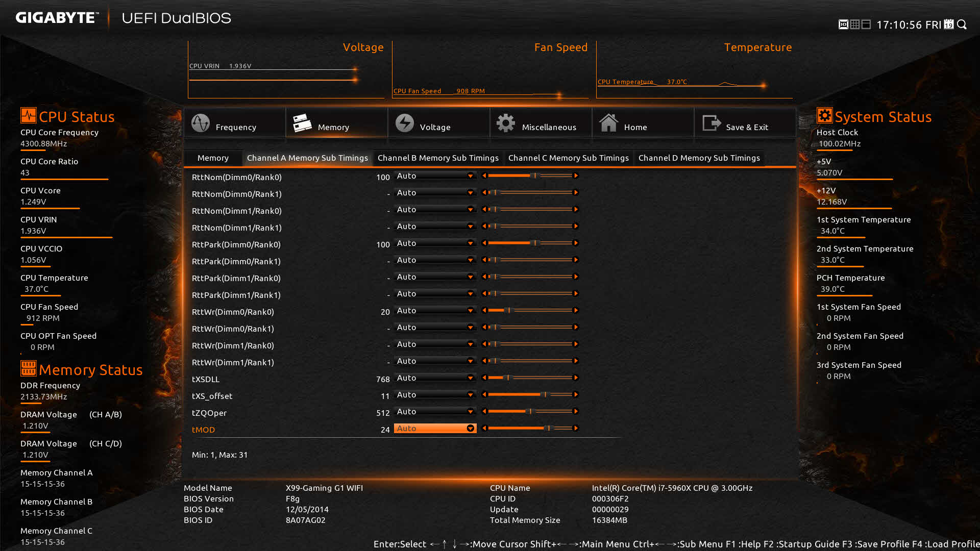Decrease RttWr(Dimm0/Rank0) with left arrow
Viewport: 980px width, 551px height.
[x=484, y=311]
